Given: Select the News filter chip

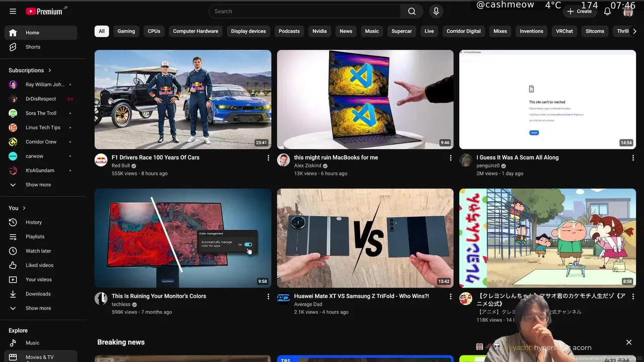Looking at the screenshot, I should (x=346, y=31).
